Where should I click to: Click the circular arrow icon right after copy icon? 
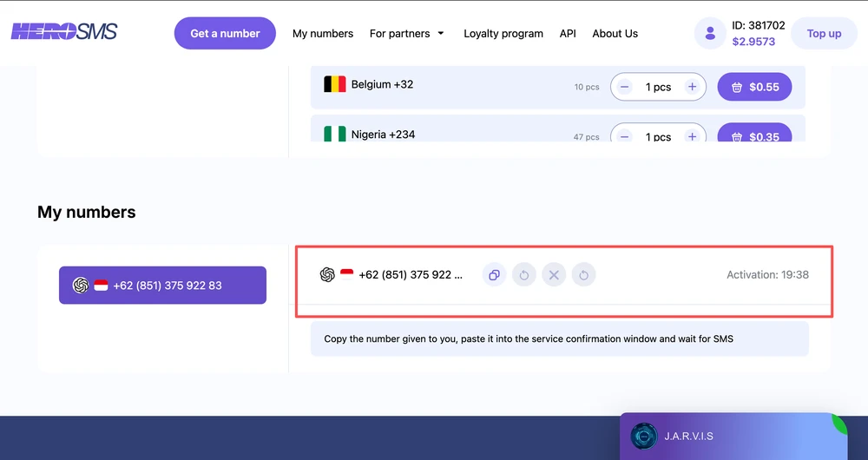[x=524, y=275]
